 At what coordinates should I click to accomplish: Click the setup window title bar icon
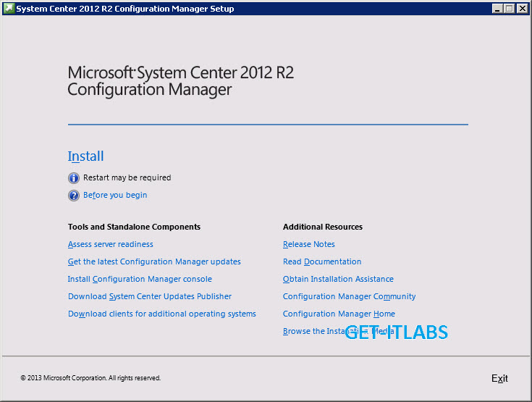tap(9, 8)
